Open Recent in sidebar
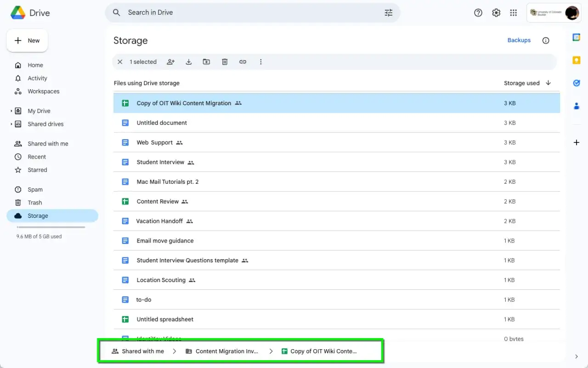588x368 pixels. 52,157
